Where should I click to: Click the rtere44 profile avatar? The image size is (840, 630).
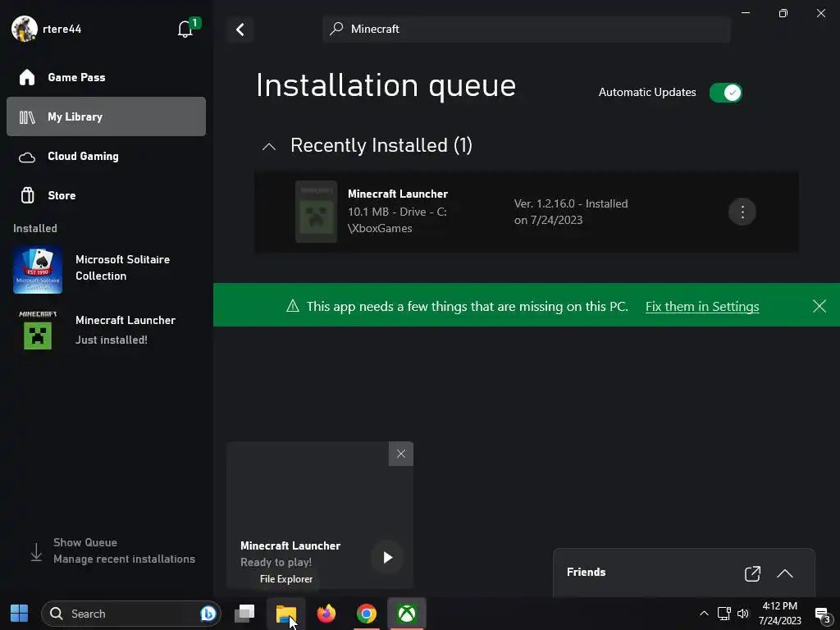pos(24,29)
